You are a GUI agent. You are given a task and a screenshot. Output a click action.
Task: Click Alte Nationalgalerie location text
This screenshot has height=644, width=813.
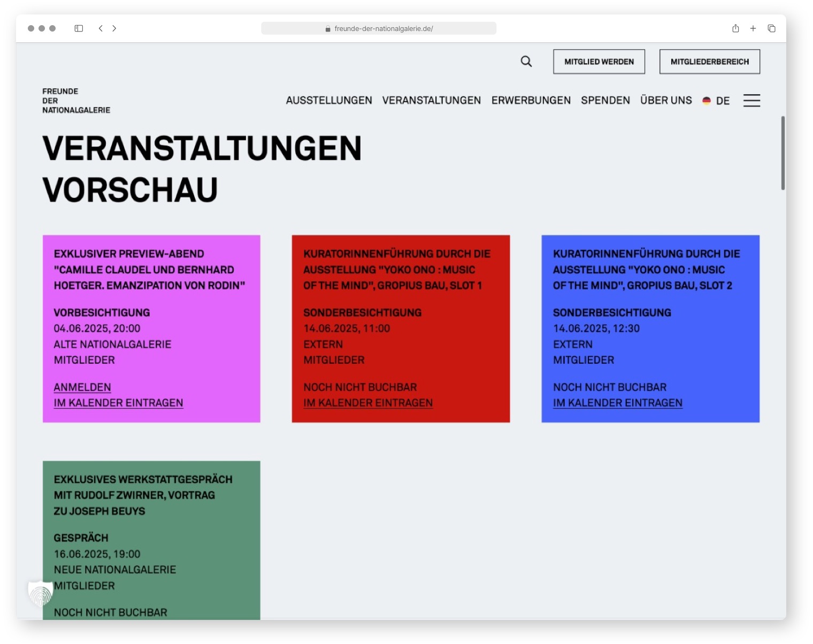click(112, 344)
